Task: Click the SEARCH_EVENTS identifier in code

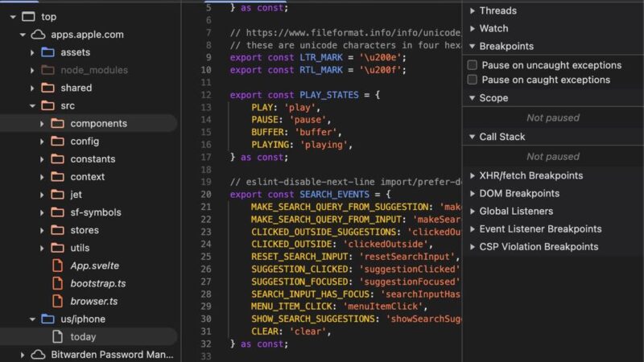Action: (x=334, y=194)
